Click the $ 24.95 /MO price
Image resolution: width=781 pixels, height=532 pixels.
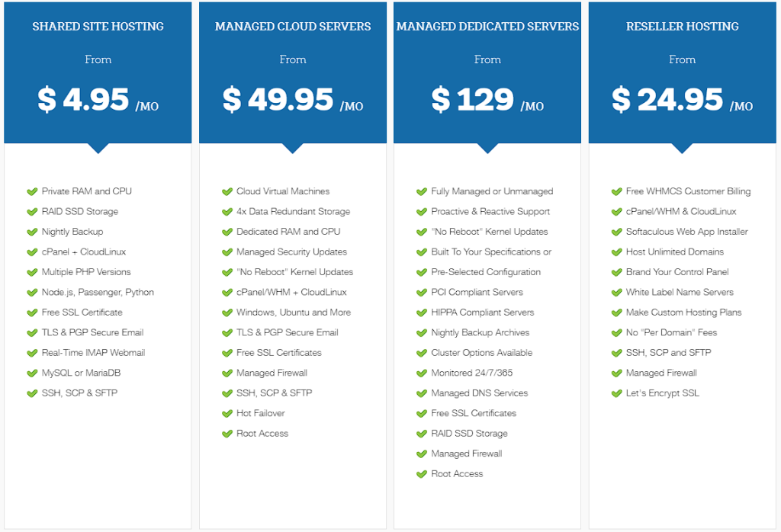(683, 100)
